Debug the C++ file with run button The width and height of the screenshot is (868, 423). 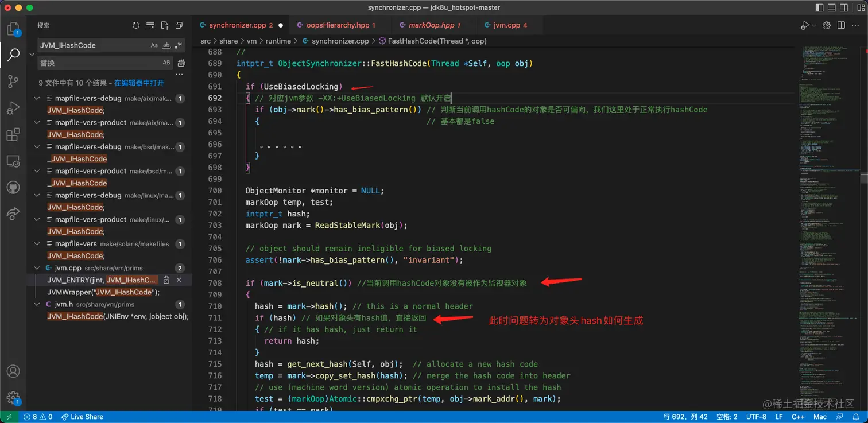pos(805,25)
